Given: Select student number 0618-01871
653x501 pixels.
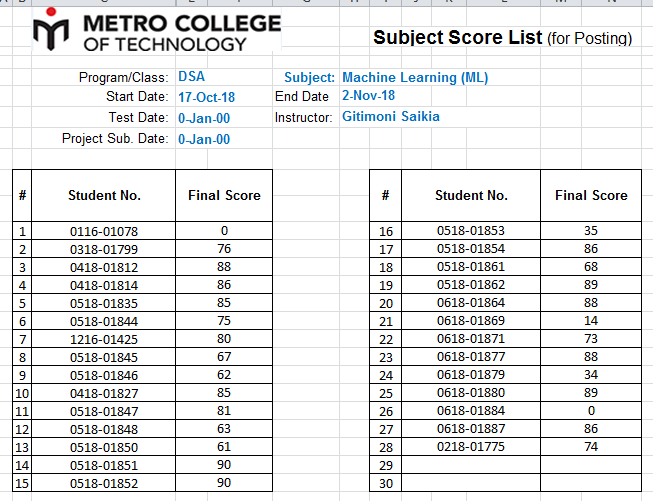Looking at the screenshot, I should click(471, 339).
